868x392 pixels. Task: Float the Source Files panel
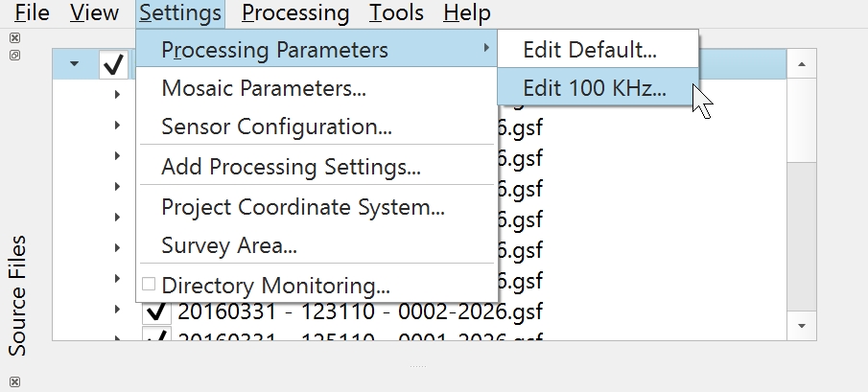point(14,56)
